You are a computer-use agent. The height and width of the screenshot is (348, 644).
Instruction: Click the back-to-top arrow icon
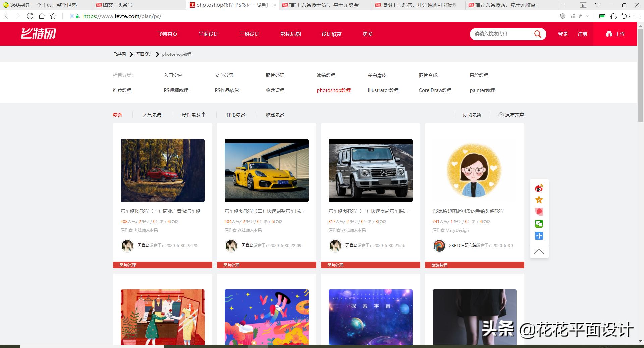pos(539,251)
